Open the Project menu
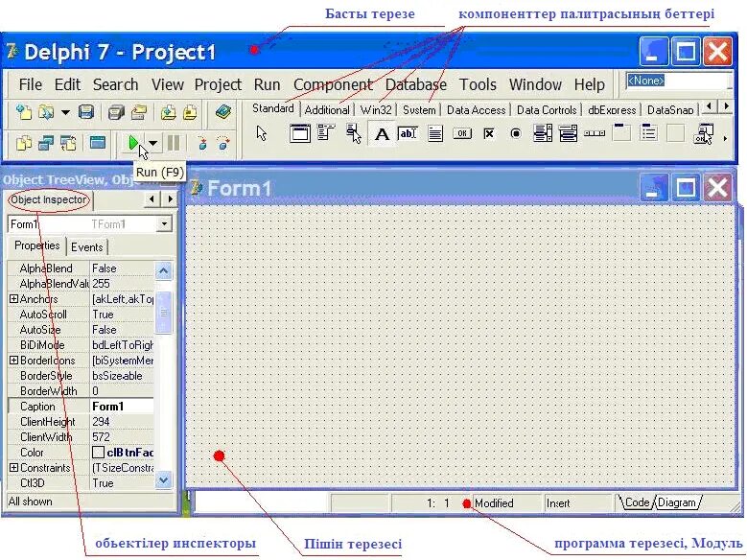The width and height of the screenshot is (747, 560). tap(218, 84)
